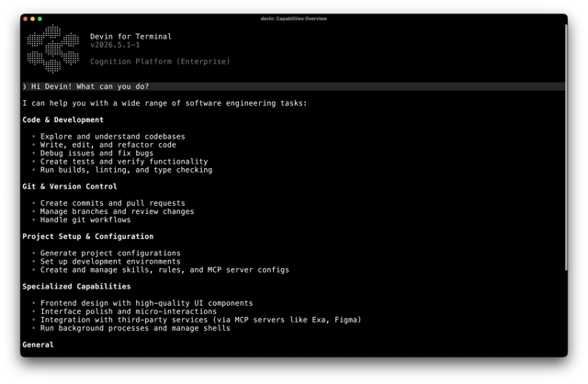Click the 'Project Setup & Configuration' heading
The image size is (588, 384).
click(x=88, y=237)
